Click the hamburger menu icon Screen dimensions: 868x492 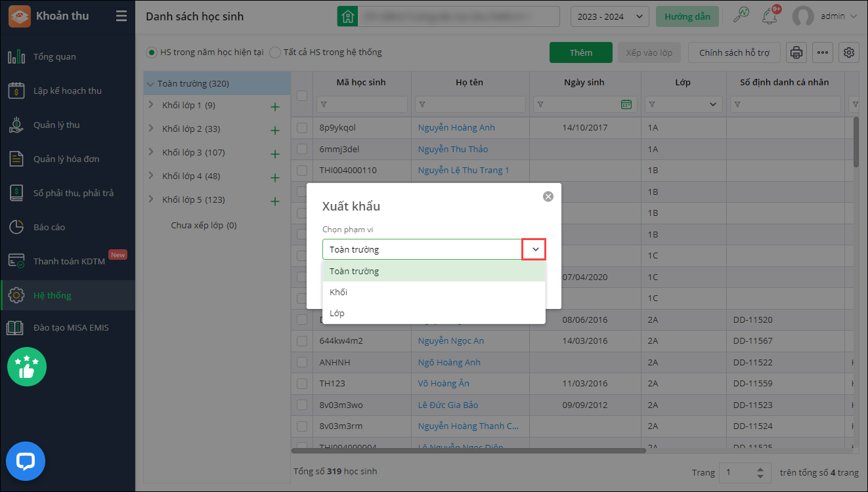(121, 16)
